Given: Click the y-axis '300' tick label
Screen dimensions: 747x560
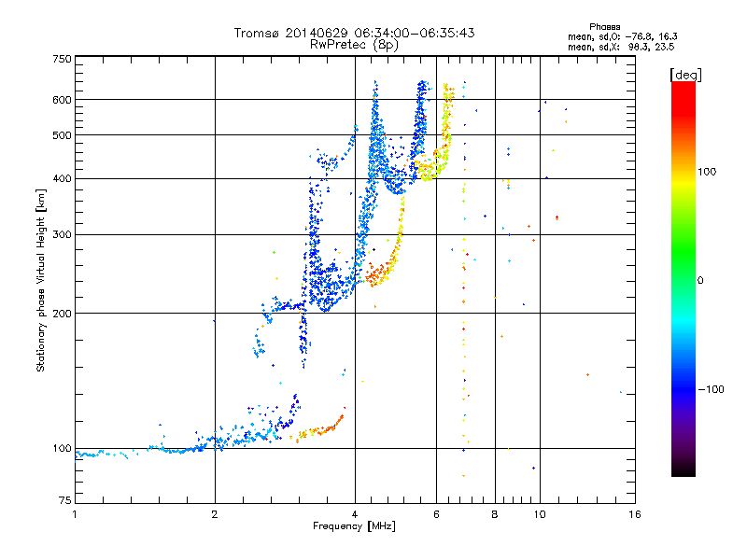Looking at the screenshot, I should 63,235.
